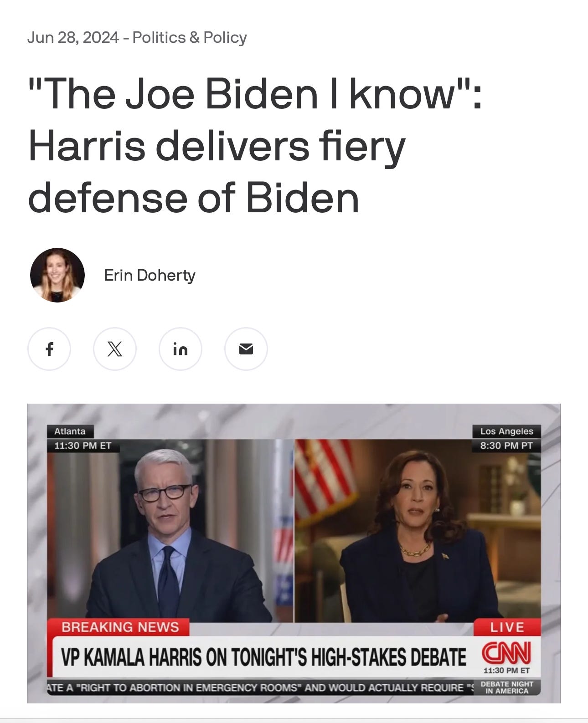
Task: Share the article via LinkedIn icon
Action: coord(181,349)
